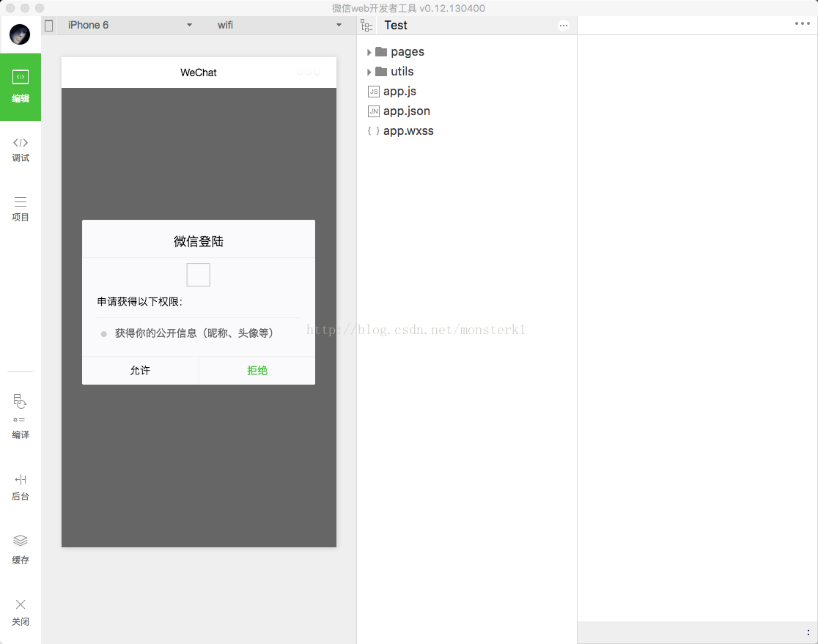Click 允许 to allow login

[140, 371]
